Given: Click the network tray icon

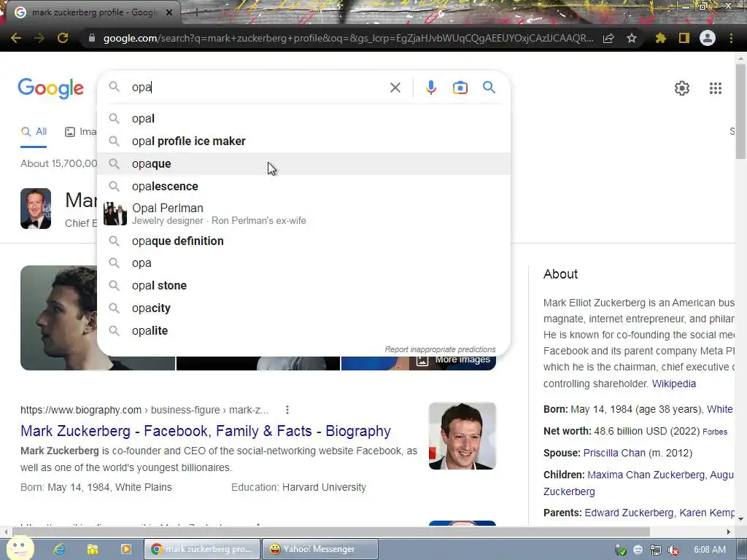Looking at the screenshot, I should pyautogui.click(x=656, y=550).
